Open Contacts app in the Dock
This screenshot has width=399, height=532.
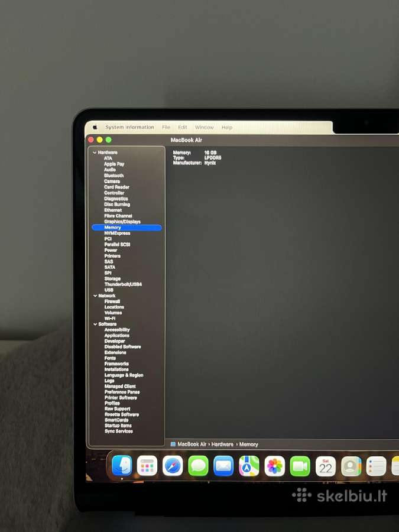351,466
